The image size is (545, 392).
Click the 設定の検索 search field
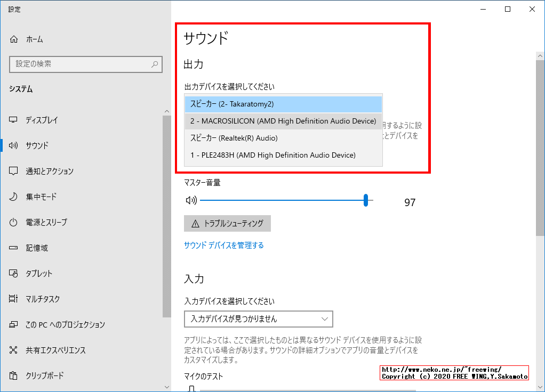(x=85, y=64)
